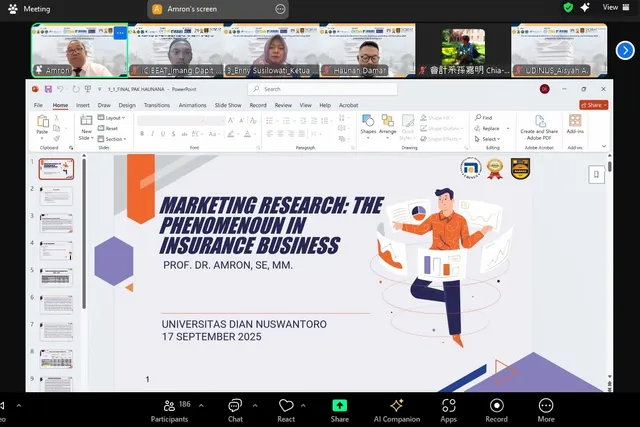Viewport: 640px width, 427px height.
Task: Toggle Bold formatting in Font group
Action: tap(142, 134)
